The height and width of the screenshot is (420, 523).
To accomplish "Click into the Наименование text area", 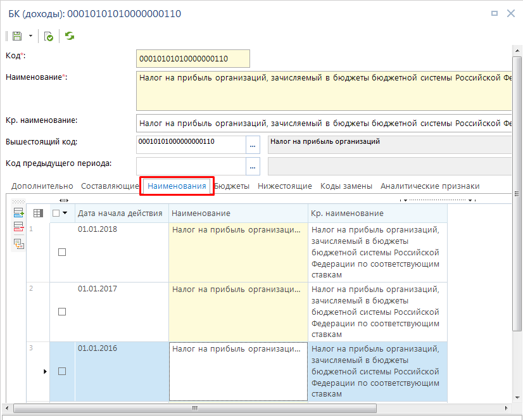I will (x=324, y=91).
